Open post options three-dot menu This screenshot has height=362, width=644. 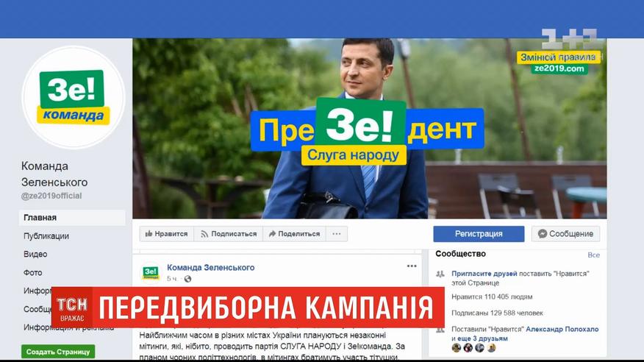[412, 266]
